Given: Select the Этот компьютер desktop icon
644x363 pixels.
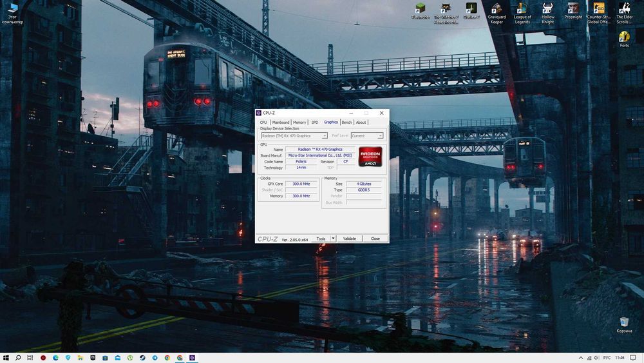Looking at the screenshot, I should click(x=13, y=13).
